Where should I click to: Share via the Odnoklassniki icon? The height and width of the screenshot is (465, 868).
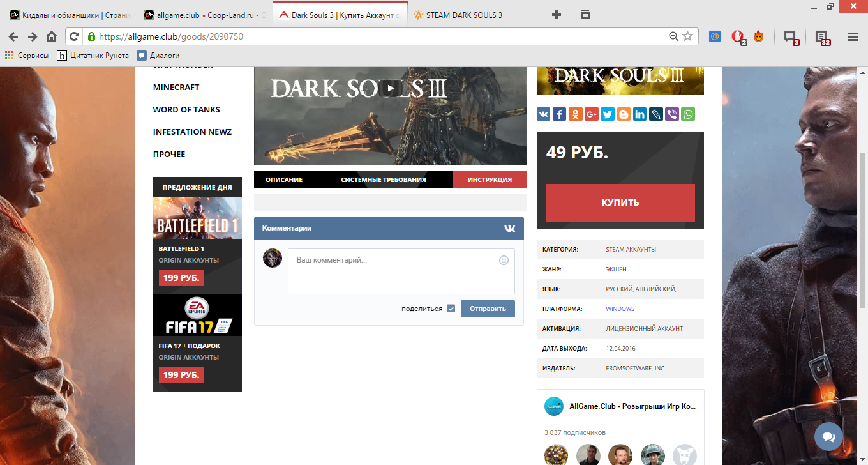[x=576, y=114]
